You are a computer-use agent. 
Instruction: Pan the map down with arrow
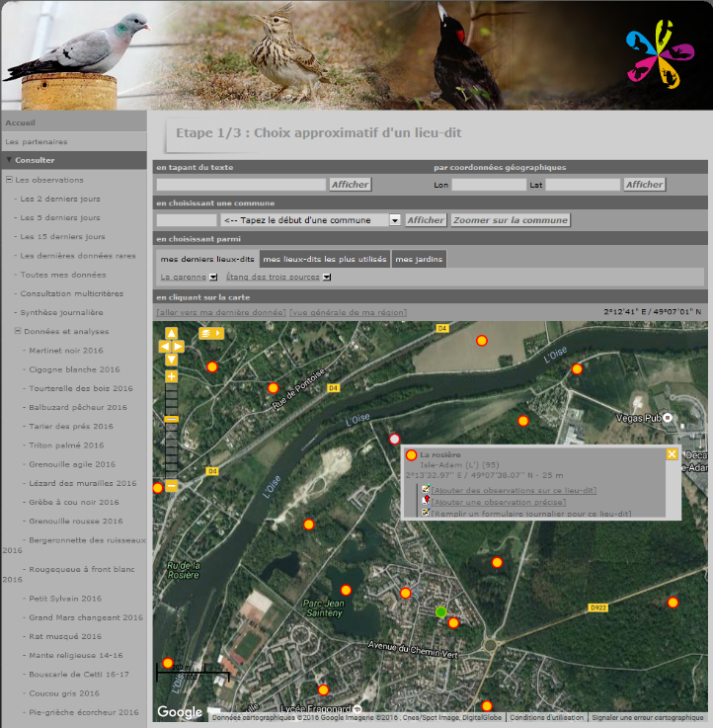(x=171, y=360)
